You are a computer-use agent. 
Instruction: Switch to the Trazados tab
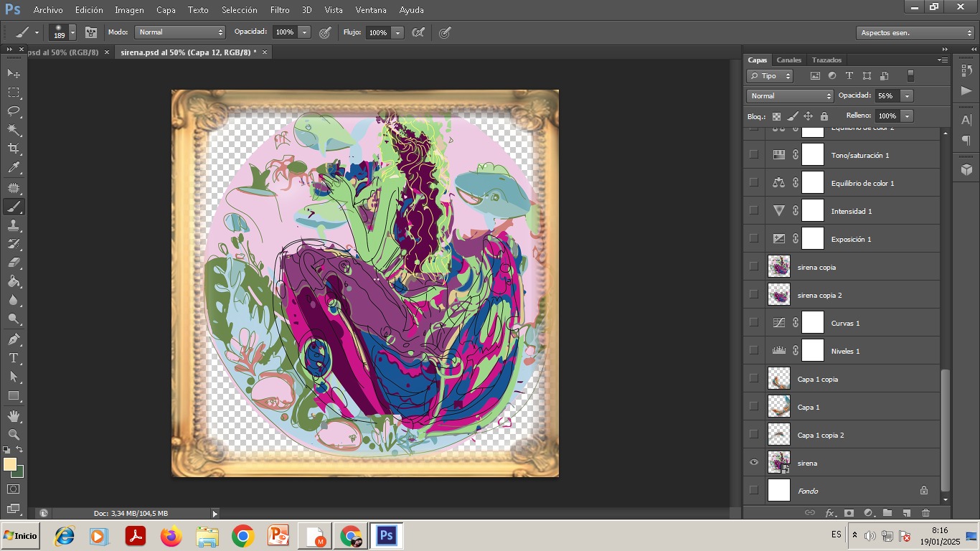826,60
